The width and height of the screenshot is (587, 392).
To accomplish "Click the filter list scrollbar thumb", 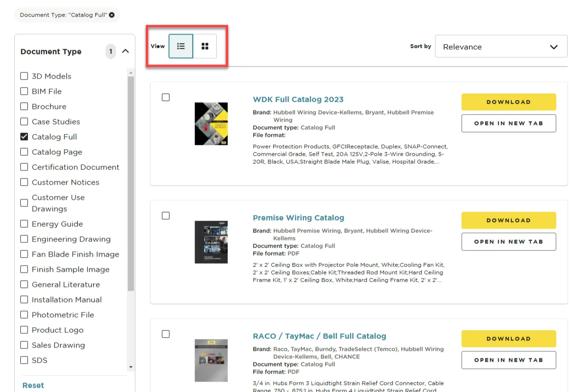I will pyautogui.click(x=131, y=183).
